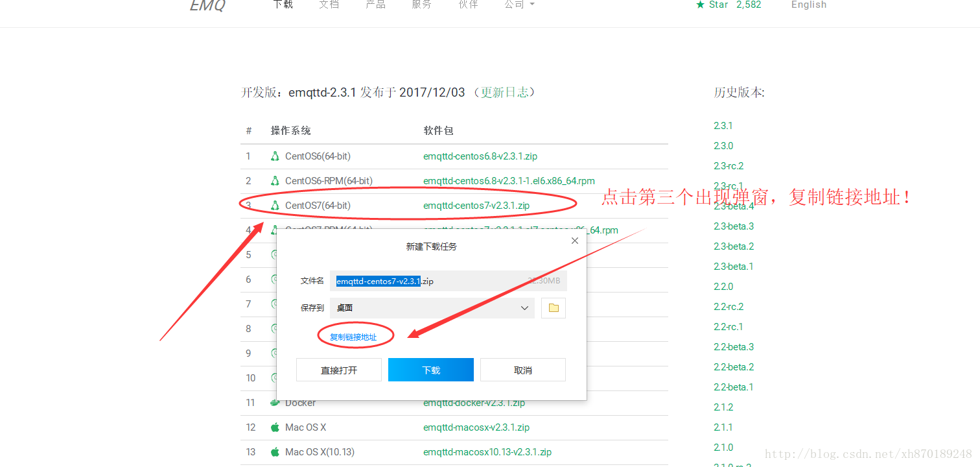This screenshot has width=980, height=467.
Task: Open the 文档 navigation item
Action: coord(329,5)
